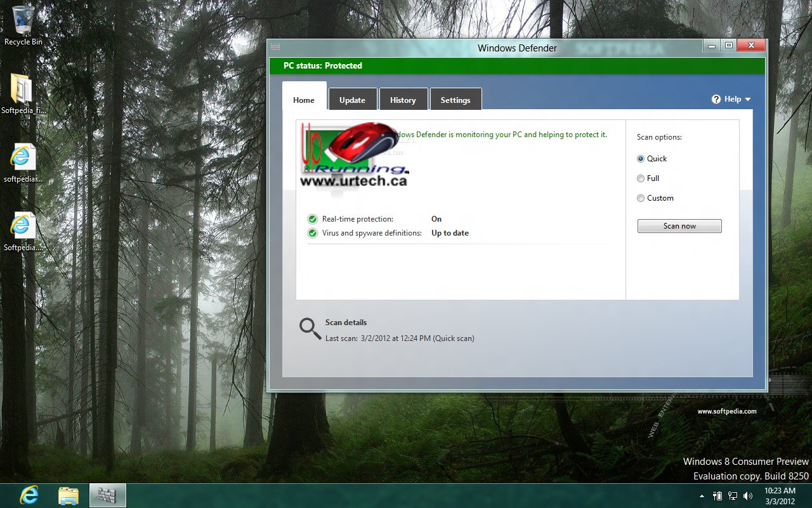Open File Explorer from the taskbar
The image size is (812, 508).
(x=68, y=495)
